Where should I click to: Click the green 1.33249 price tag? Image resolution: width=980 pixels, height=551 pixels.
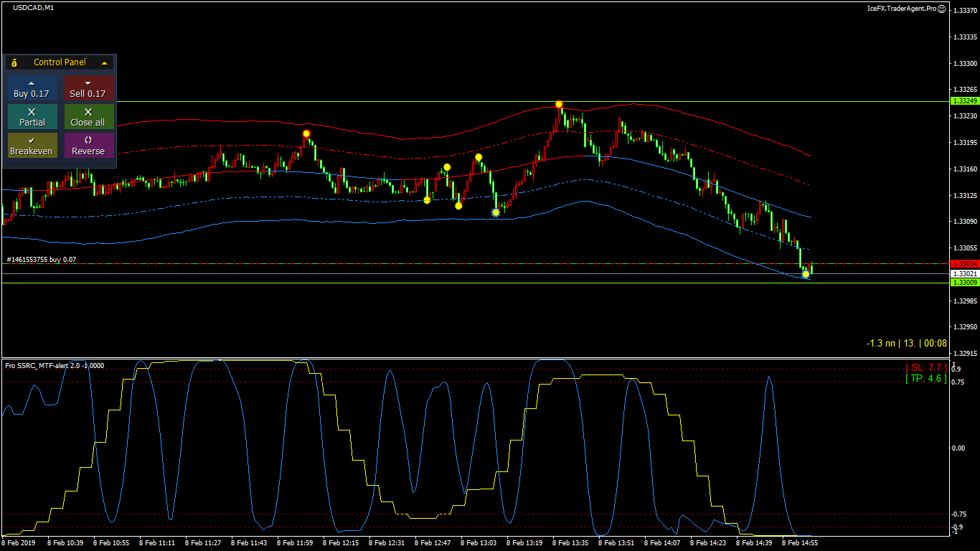pos(964,101)
